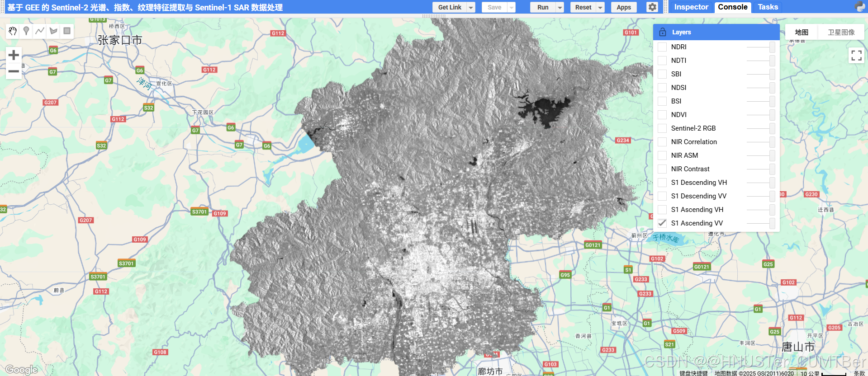Enable the Sentinel-2 RGB layer checkbox
868x376 pixels.
point(662,128)
